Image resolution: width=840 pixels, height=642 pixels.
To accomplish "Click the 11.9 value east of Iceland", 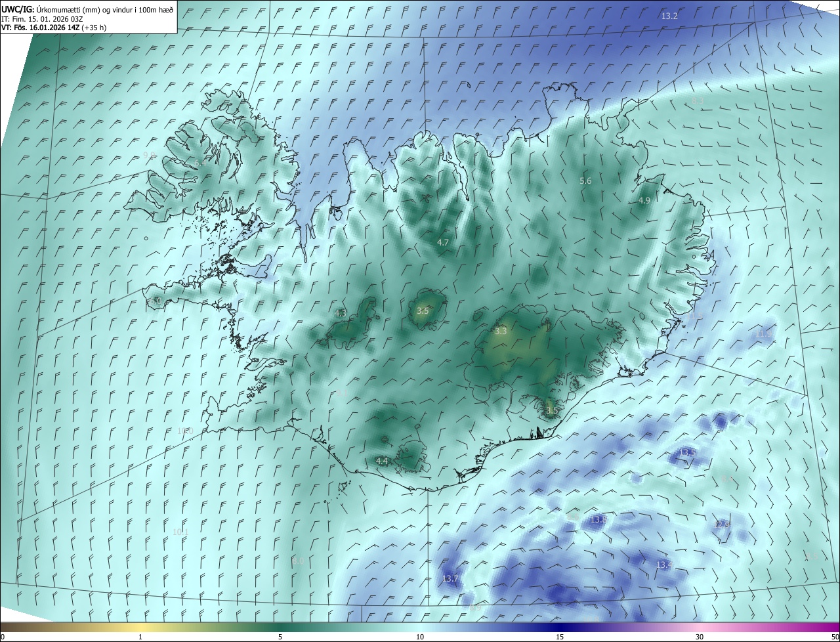I will 764,334.
